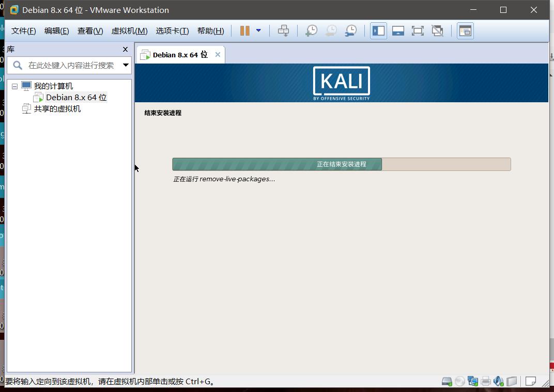Click the hard disk status bar icon
This screenshot has height=392, width=554.
pos(447,381)
